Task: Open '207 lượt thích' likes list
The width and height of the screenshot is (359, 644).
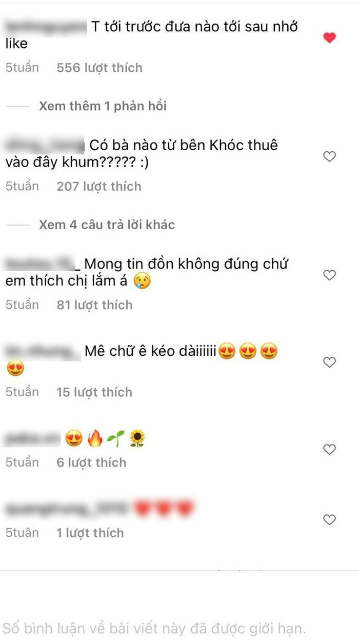Action: [99, 186]
